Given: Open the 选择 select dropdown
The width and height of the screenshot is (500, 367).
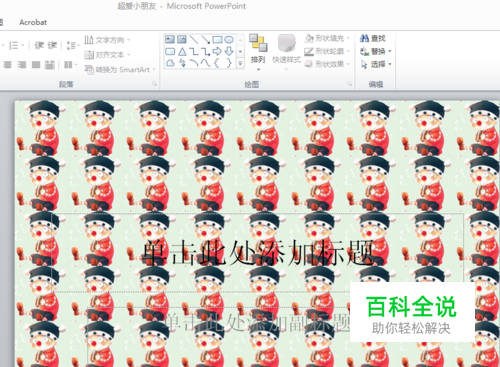Looking at the screenshot, I should (375, 64).
